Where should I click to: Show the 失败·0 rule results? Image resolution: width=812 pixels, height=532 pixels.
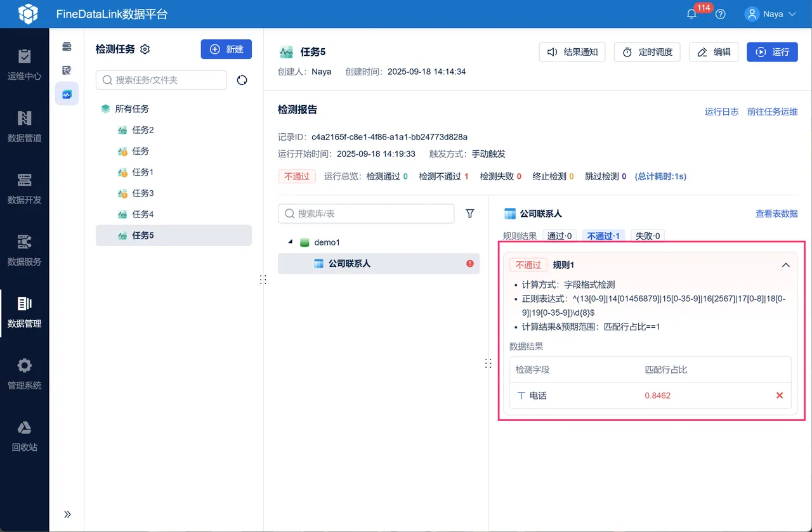pyautogui.click(x=648, y=236)
